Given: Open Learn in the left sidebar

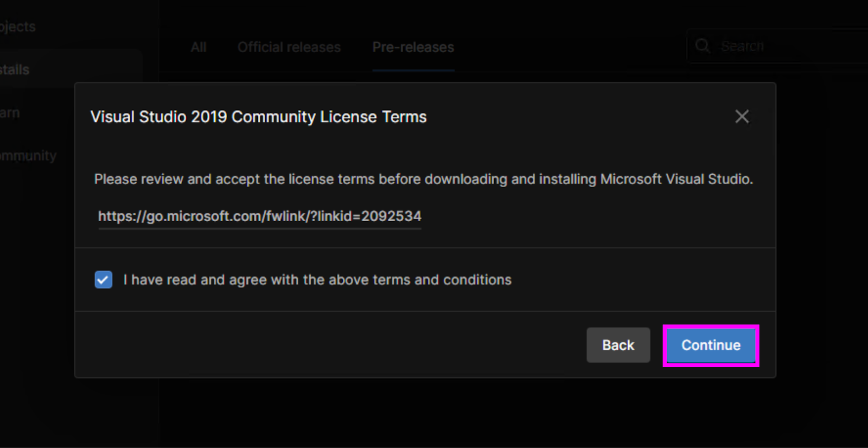Looking at the screenshot, I should click(x=10, y=113).
